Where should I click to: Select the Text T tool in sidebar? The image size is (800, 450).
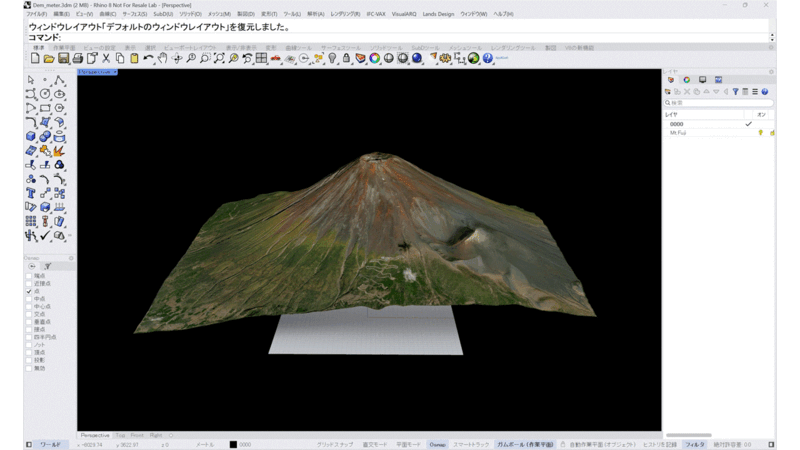(31, 193)
